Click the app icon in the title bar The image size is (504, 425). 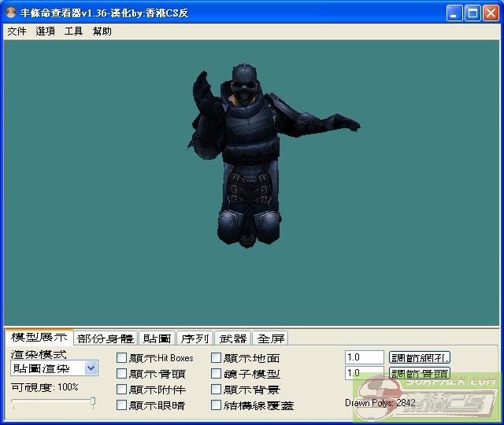13,13
